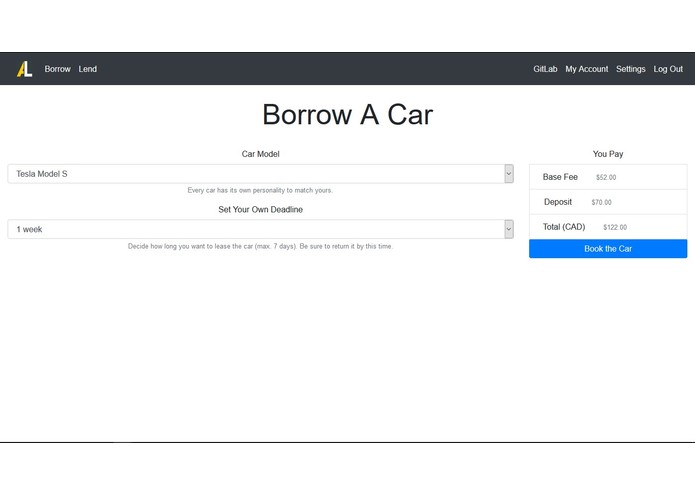This screenshot has height=494, width=695.
Task: Open Settings from the navbar
Action: click(x=630, y=69)
